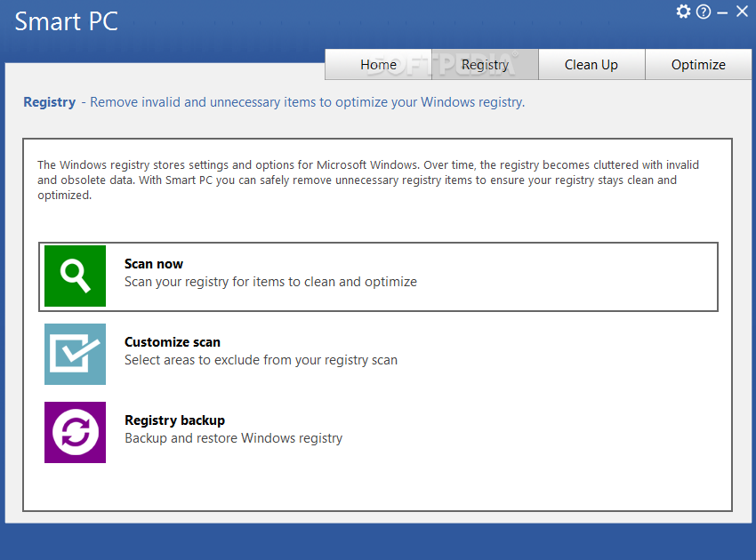The width and height of the screenshot is (756, 560).
Task: Go to the Optimize tab
Action: [x=698, y=65]
